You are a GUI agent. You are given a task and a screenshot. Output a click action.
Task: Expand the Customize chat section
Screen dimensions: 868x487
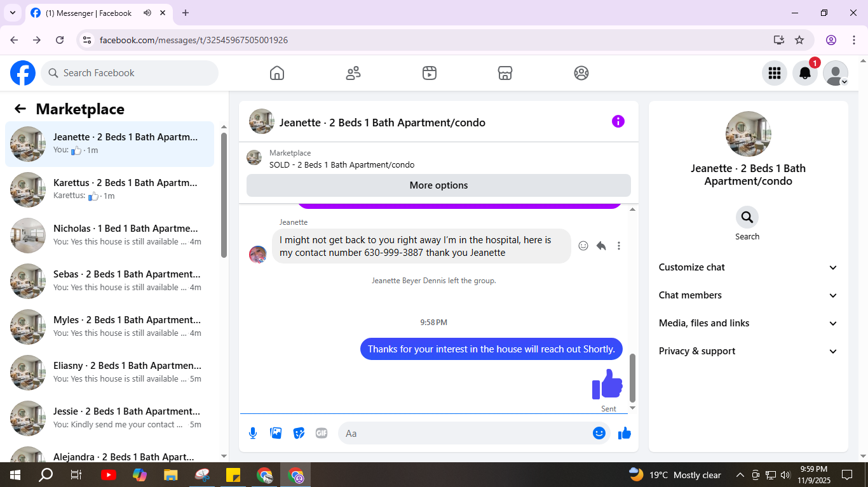(x=749, y=267)
